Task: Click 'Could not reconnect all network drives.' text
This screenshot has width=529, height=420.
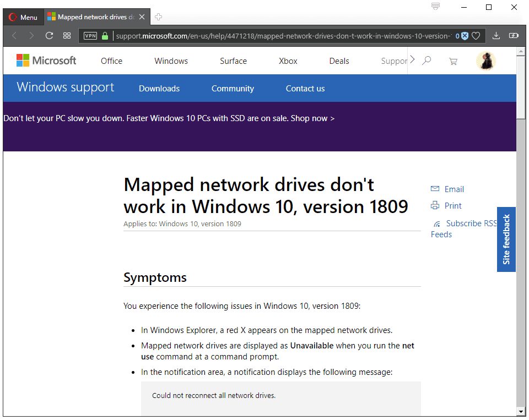Action: pyautogui.click(x=214, y=395)
